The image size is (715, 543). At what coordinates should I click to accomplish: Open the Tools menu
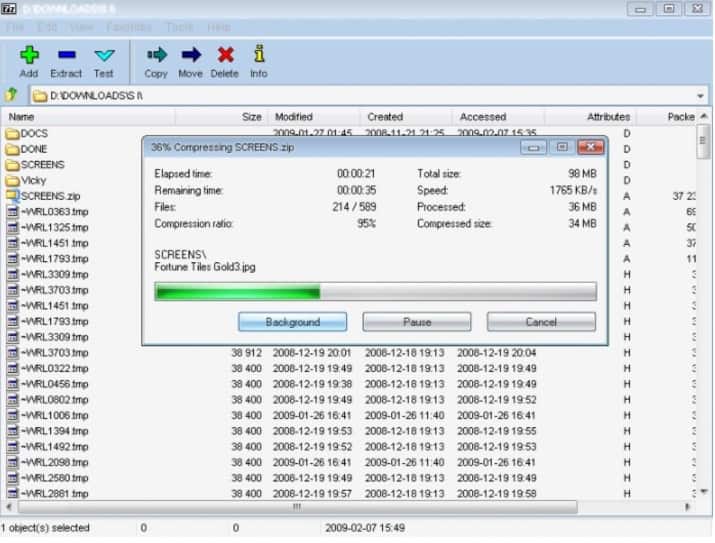pyautogui.click(x=180, y=27)
